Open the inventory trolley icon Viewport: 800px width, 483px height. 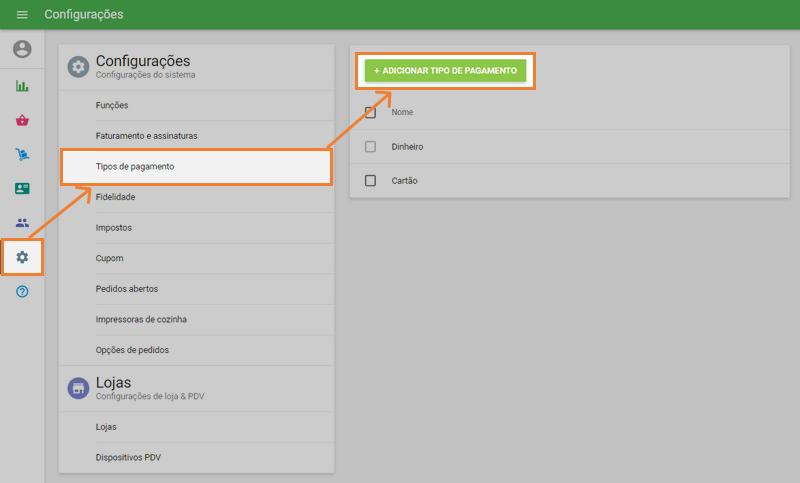tap(22, 154)
